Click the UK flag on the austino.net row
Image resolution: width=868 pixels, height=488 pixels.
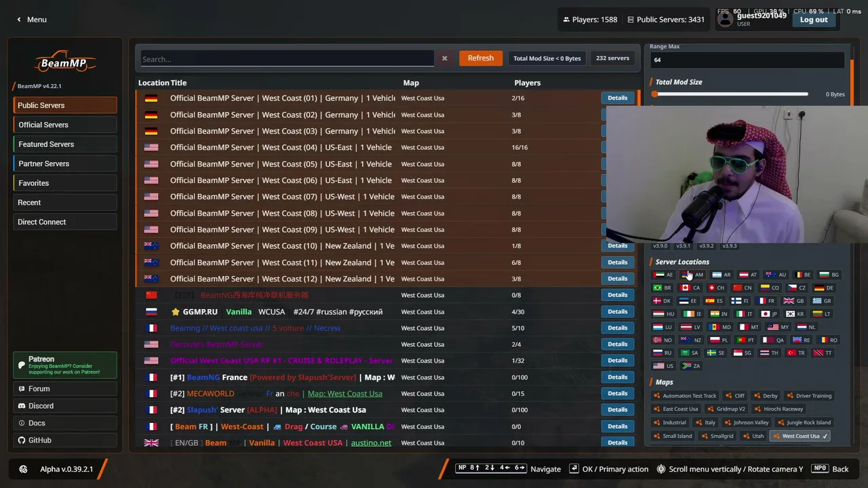(x=151, y=443)
